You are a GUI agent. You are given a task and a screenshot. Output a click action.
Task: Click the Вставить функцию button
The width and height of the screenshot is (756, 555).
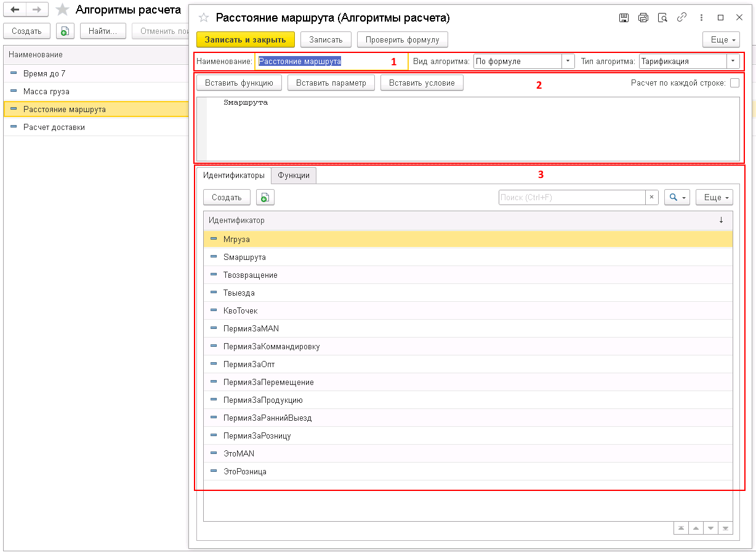click(x=239, y=83)
